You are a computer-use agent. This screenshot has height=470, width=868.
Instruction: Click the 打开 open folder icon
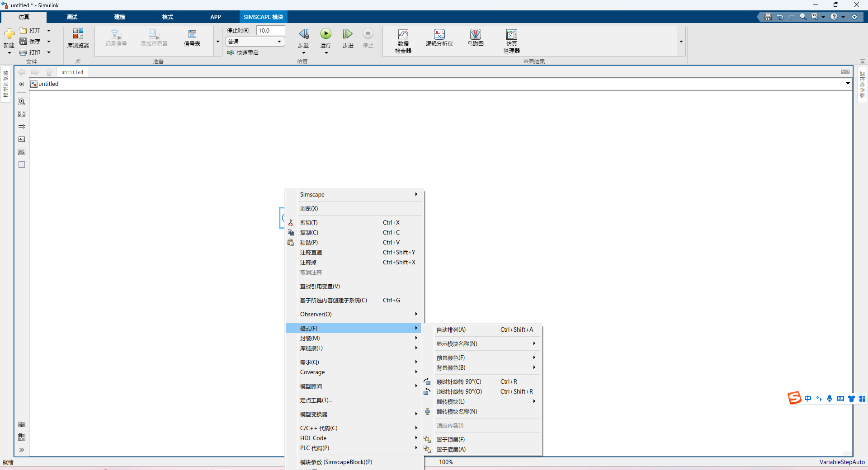tap(23, 30)
